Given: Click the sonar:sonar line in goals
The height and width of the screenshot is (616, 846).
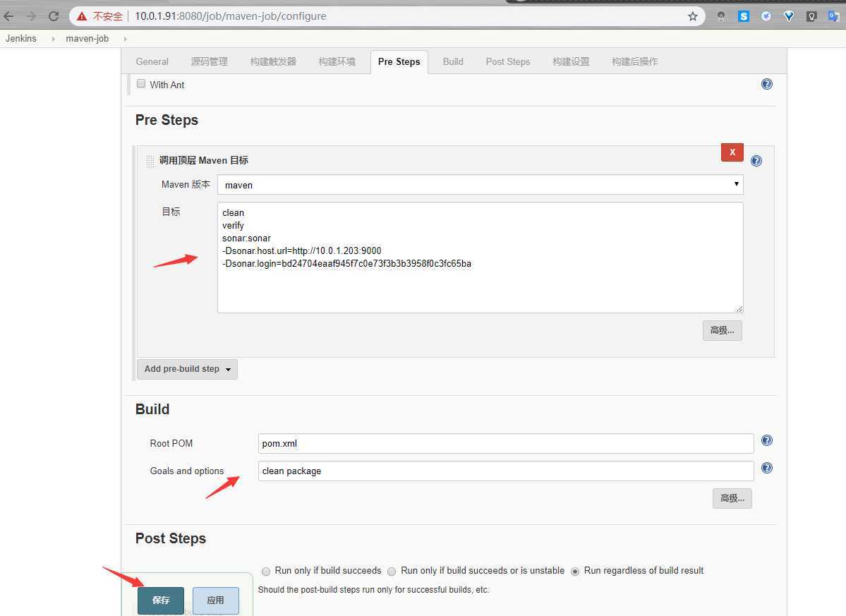Looking at the screenshot, I should (x=246, y=238).
